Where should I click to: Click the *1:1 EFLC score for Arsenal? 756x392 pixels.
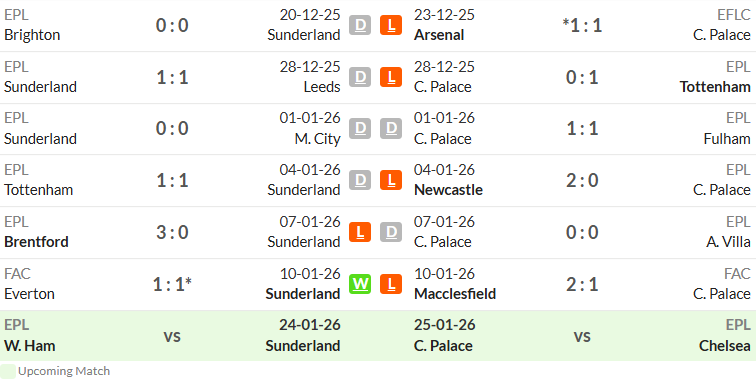(582, 26)
